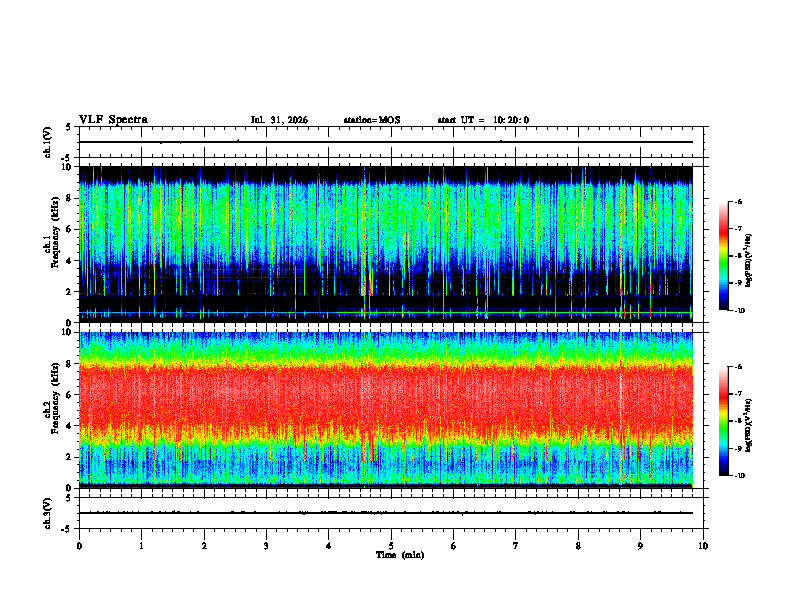
Task: Click the time axis tick label "4"
Action: [x=328, y=546]
